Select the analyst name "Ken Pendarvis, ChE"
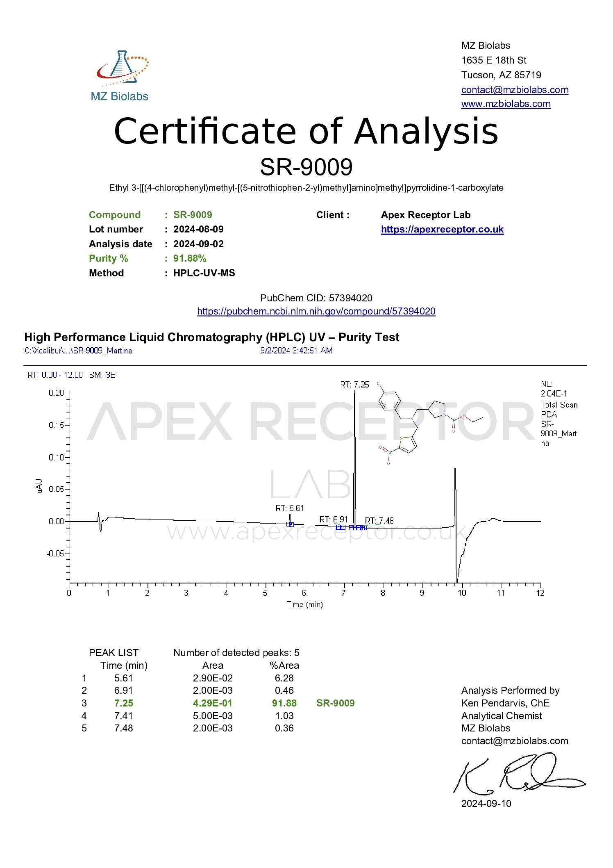The width and height of the screenshot is (613, 868). 505,703
